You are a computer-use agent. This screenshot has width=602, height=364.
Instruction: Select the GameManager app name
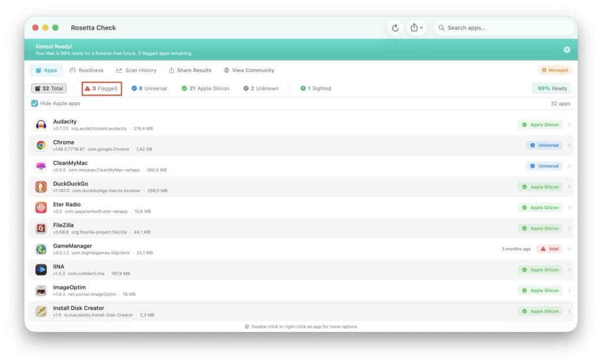[x=72, y=246]
